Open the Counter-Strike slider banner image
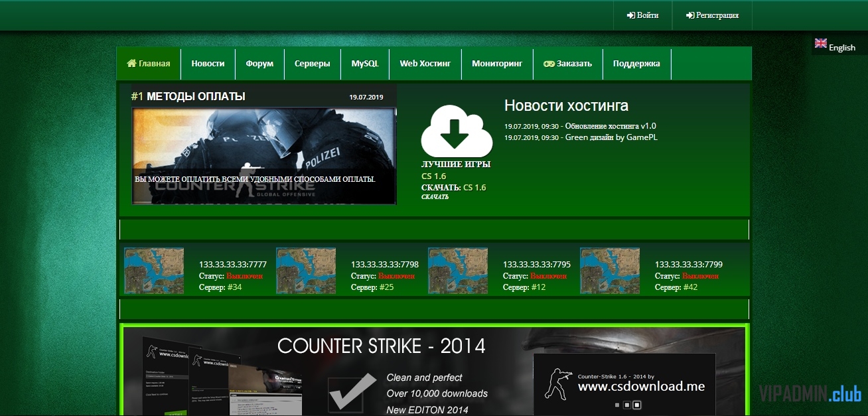 point(264,156)
